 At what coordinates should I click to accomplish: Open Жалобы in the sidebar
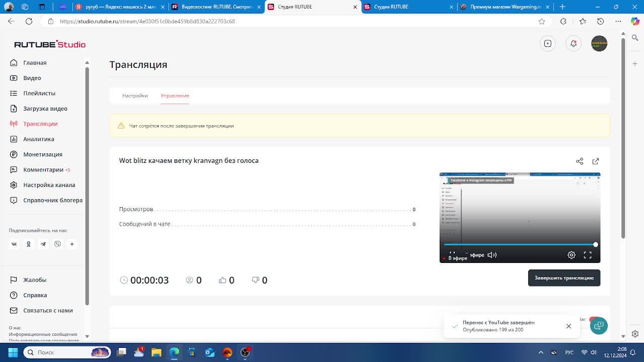pos(35,280)
